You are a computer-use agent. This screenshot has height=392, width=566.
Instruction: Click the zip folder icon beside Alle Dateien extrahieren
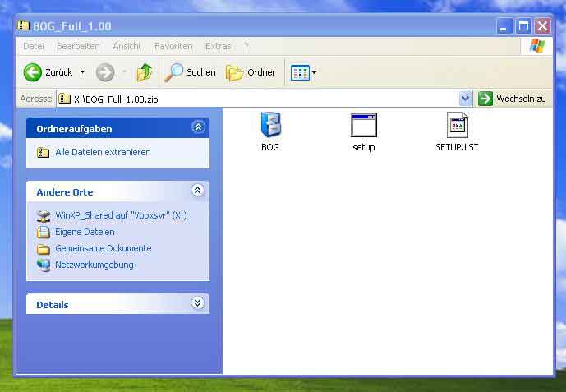pos(43,152)
